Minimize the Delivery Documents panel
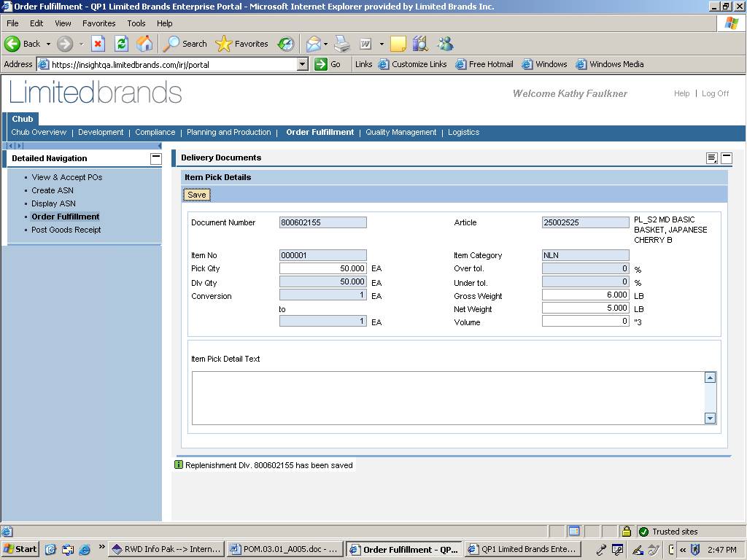This screenshot has height=560, width=747. pyautogui.click(x=727, y=158)
